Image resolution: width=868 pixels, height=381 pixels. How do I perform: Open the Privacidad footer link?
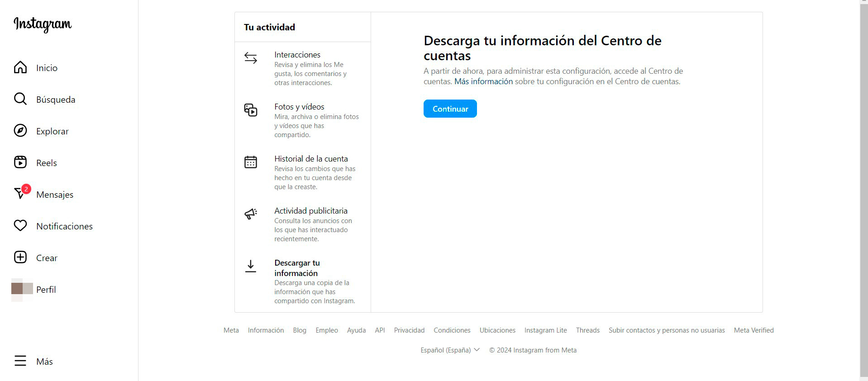click(x=410, y=330)
